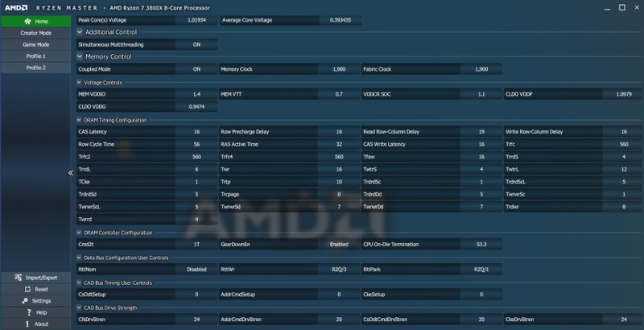Collapse CAD Bus Drive Strength section
This screenshot has height=330, width=644.
pyautogui.click(x=79, y=307)
